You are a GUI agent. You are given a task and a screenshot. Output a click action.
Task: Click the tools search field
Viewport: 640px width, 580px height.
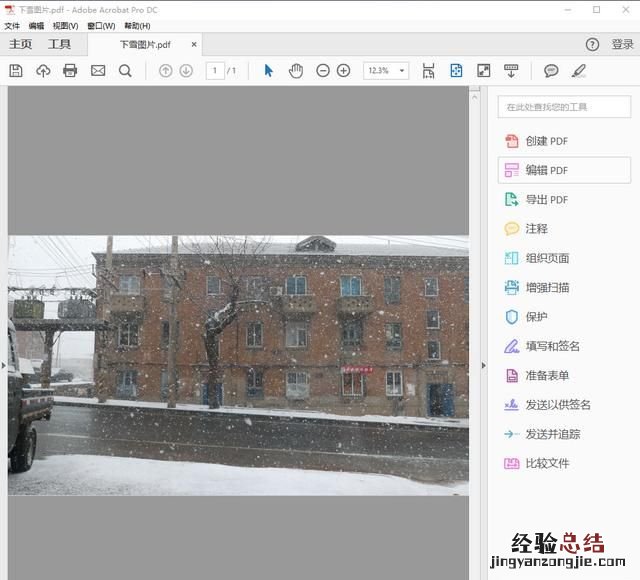coord(564,107)
